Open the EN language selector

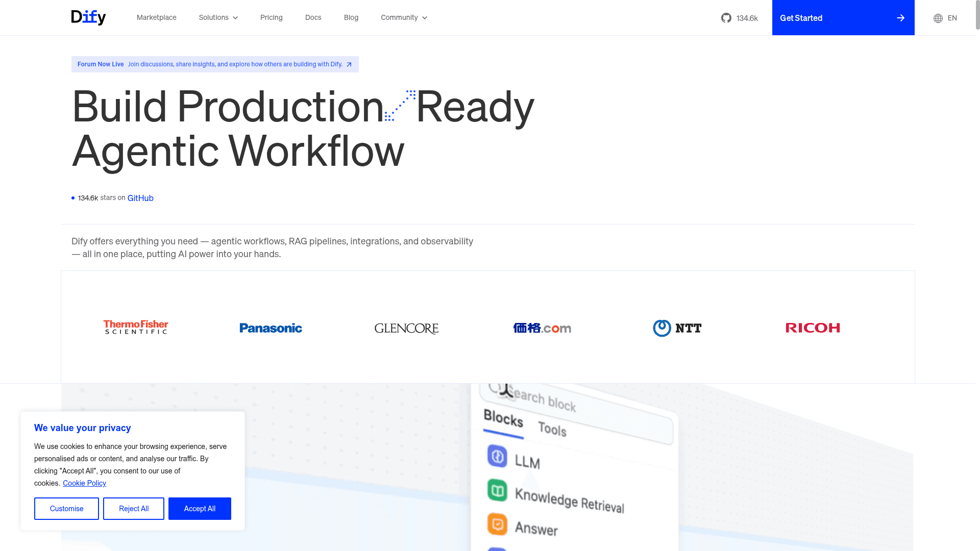(950, 18)
